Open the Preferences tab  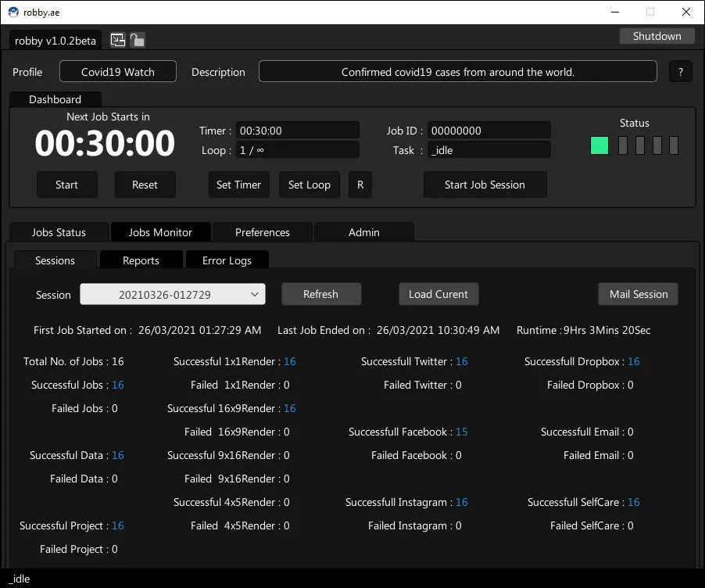click(x=263, y=232)
